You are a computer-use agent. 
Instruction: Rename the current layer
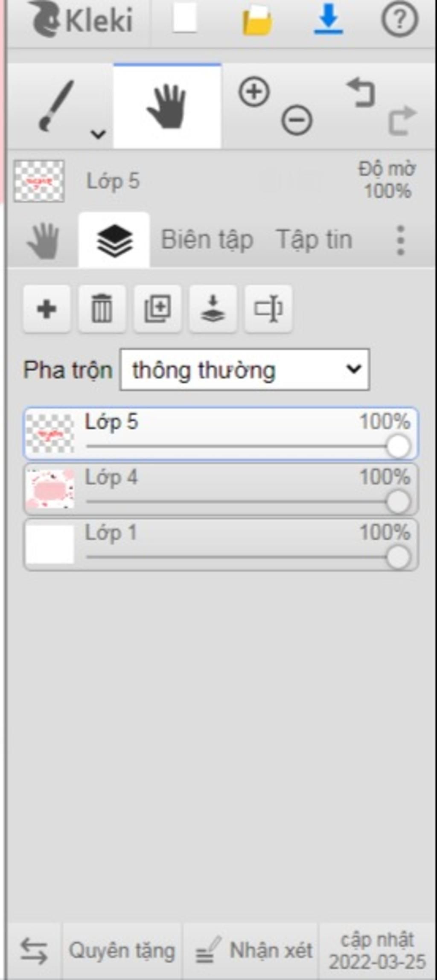tap(268, 309)
